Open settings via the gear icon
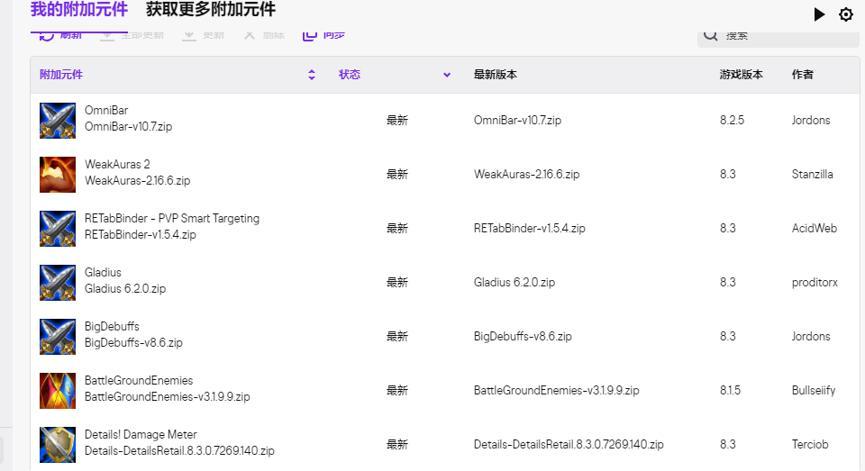Viewport: 865px width, 471px height. [846, 14]
